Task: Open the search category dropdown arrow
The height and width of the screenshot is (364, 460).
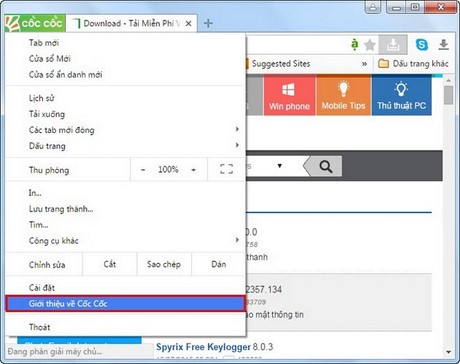Action: coord(280,166)
